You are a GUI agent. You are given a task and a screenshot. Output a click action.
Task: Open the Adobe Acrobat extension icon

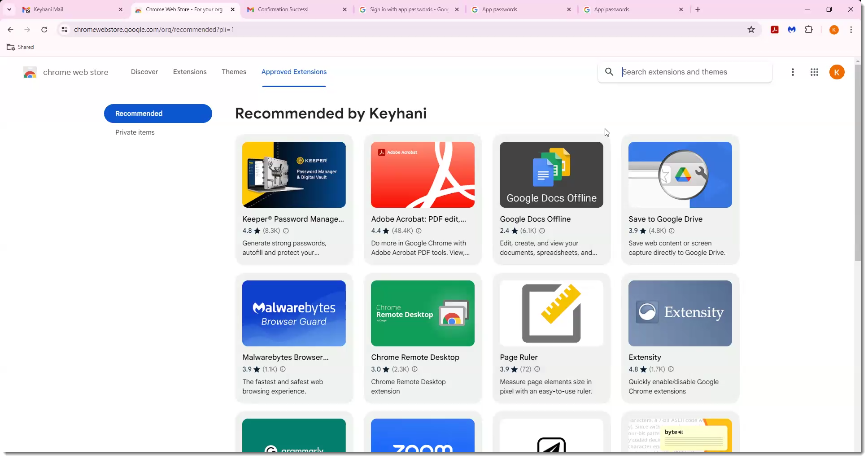pos(775,30)
